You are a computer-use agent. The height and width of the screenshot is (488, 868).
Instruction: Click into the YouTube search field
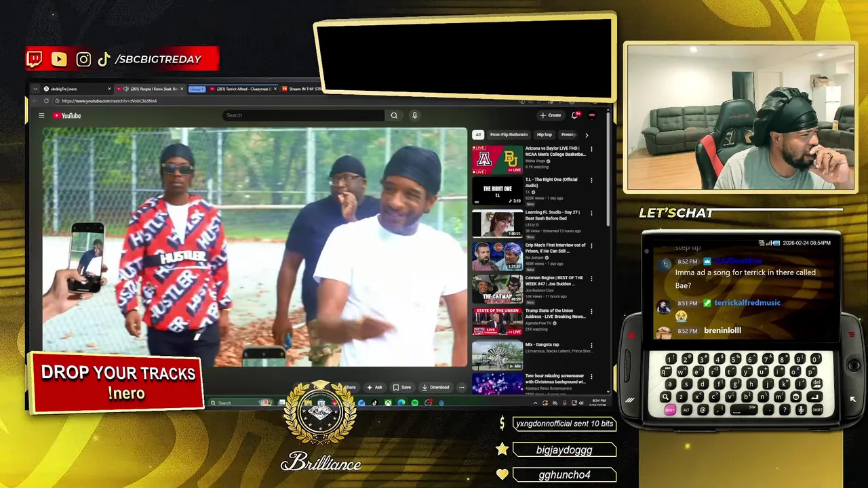click(x=304, y=115)
